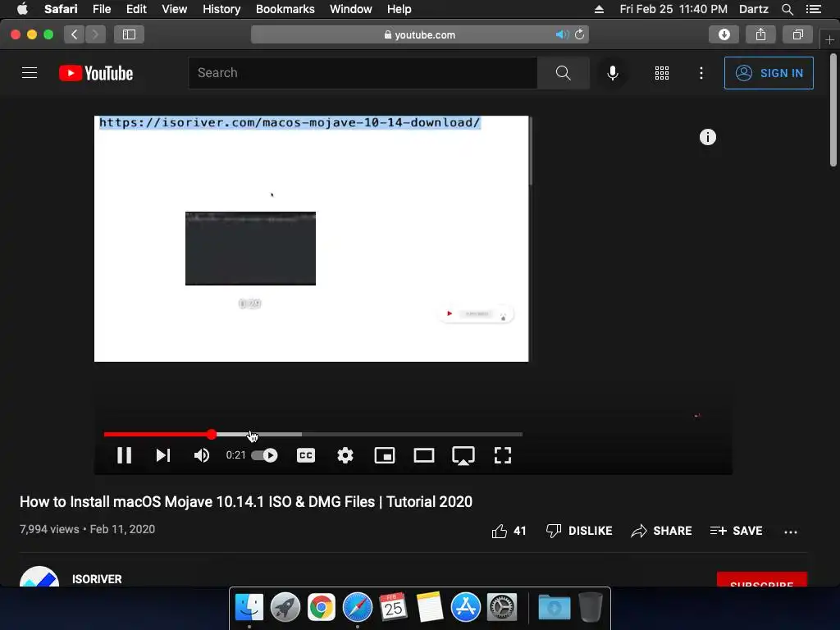Click the search magnifier button
Image resolution: width=840 pixels, height=630 pixels.
coord(563,73)
